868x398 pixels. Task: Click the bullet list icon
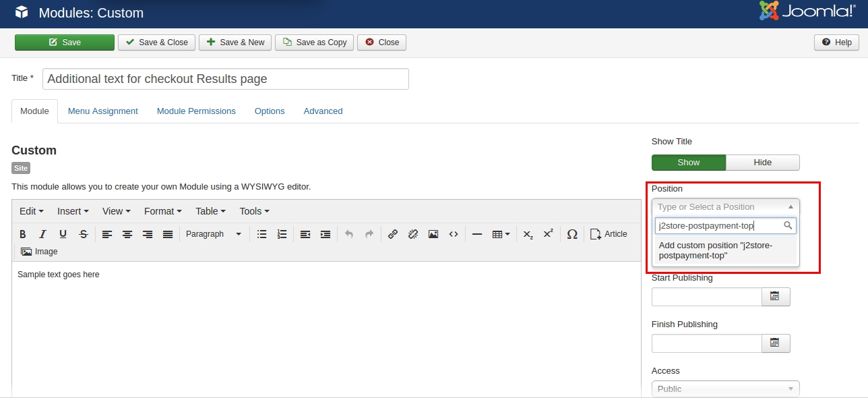(x=262, y=234)
